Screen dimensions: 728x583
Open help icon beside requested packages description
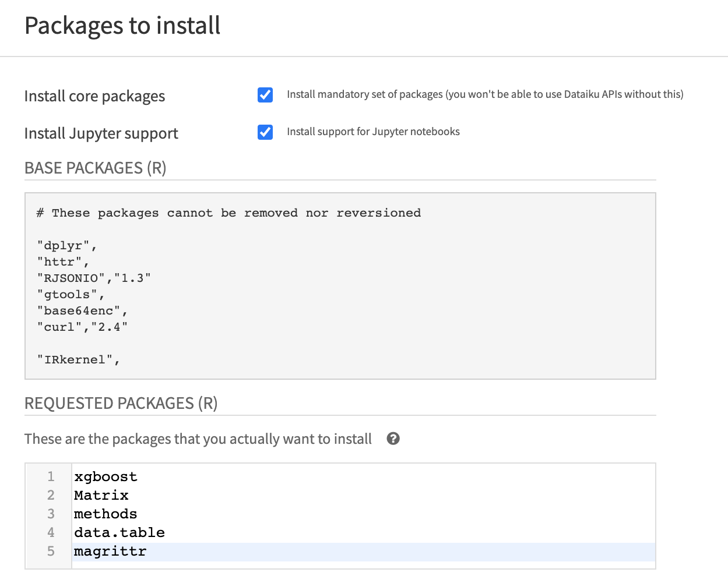pos(393,439)
